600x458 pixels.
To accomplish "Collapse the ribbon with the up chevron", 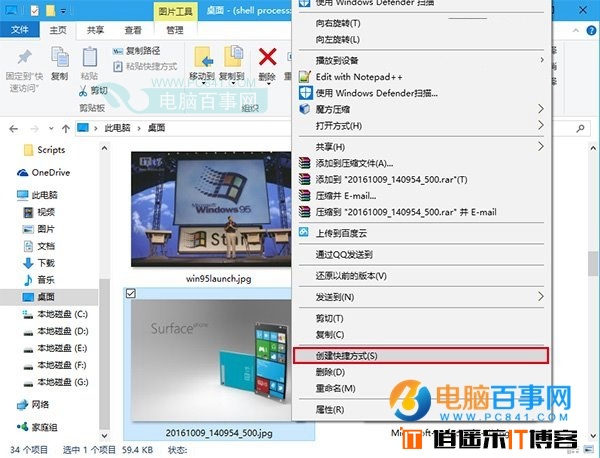I will click(x=576, y=31).
